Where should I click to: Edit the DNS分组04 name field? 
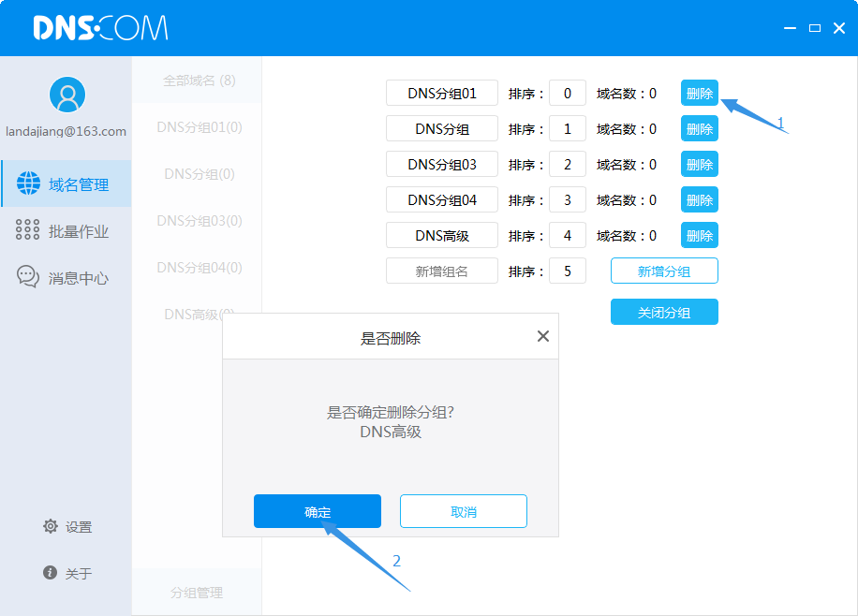pos(442,200)
